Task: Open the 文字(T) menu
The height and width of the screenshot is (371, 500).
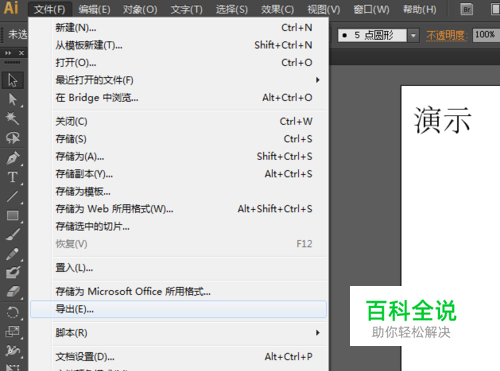Action: [186, 9]
